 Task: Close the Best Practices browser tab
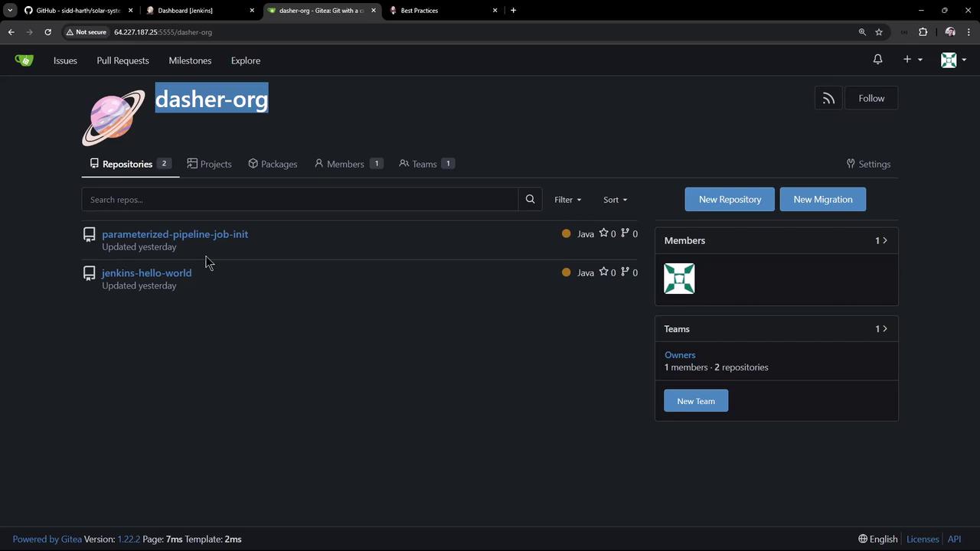point(495,11)
